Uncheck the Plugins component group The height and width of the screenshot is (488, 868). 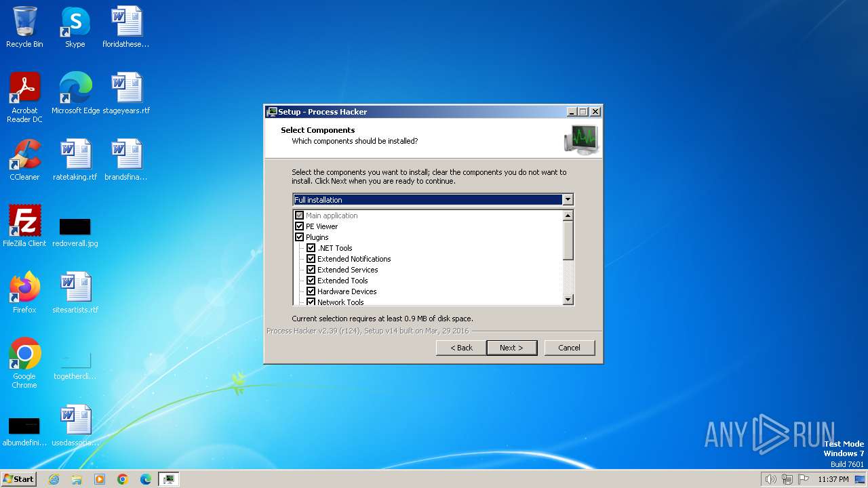tap(299, 237)
